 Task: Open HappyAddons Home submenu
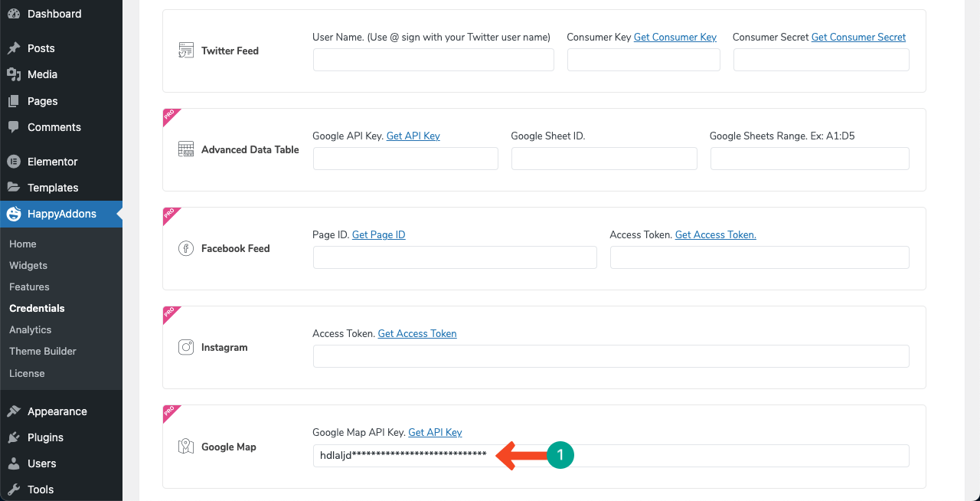click(x=23, y=244)
